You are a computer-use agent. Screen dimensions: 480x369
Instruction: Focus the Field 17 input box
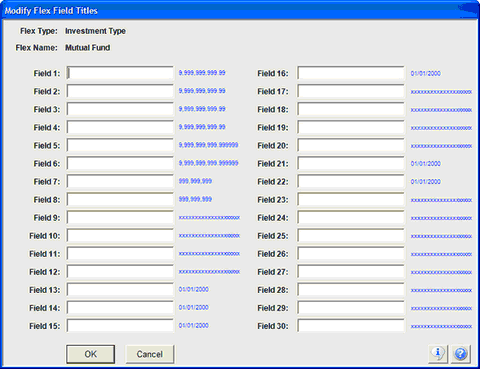tap(351, 91)
